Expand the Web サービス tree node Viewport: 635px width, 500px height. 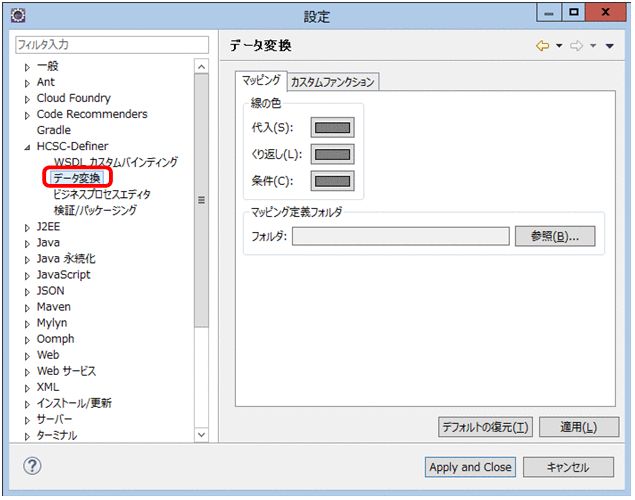point(27,372)
